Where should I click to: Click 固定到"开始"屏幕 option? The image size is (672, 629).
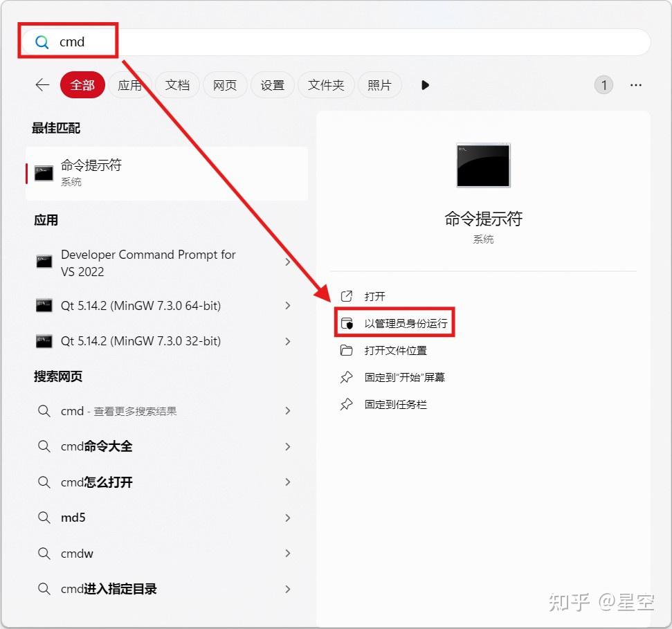pos(405,378)
